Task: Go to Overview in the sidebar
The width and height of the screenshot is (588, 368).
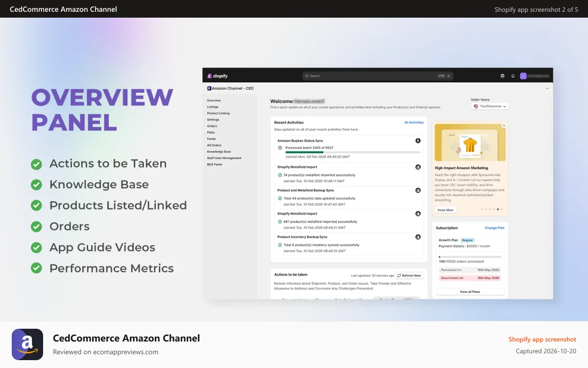Action: (x=214, y=101)
